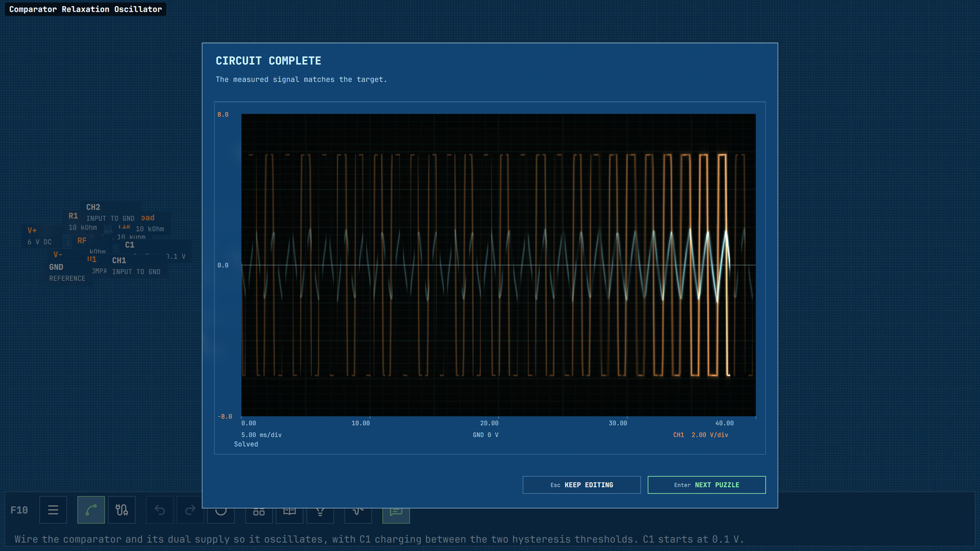
Task: Click the Next Puzzle button
Action: coord(706,485)
